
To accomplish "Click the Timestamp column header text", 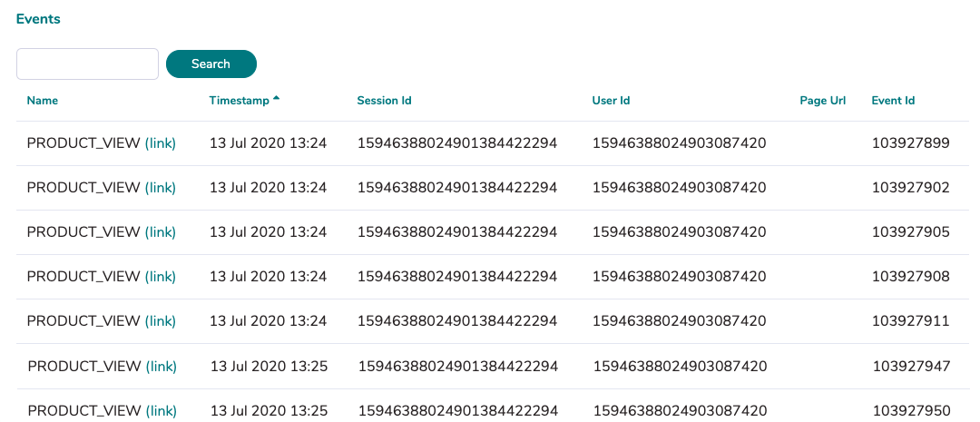I will [x=240, y=101].
